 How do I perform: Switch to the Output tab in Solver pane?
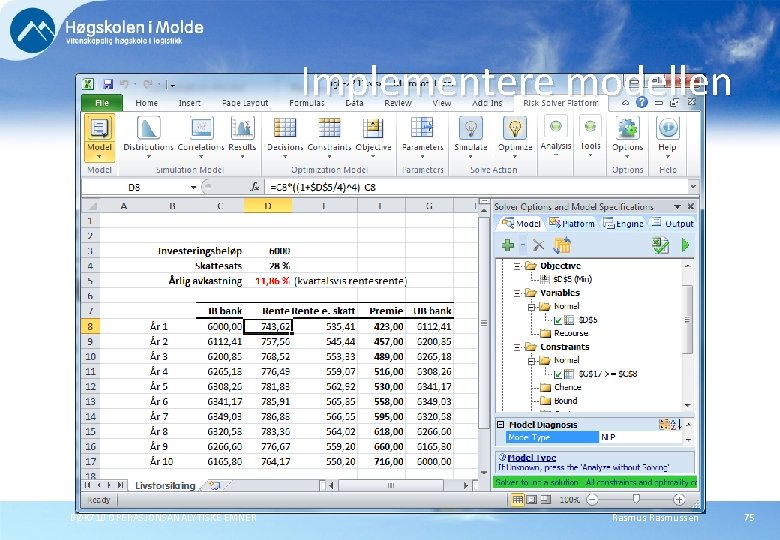[x=673, y=224]
